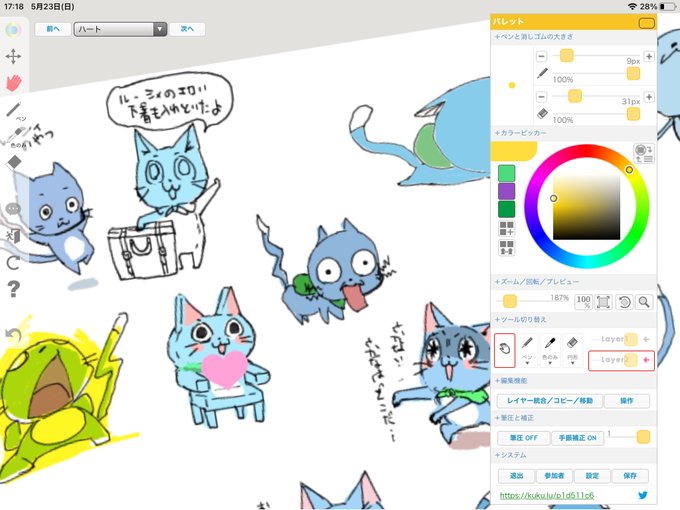
Task: Collapse the システム section header
Action: pyautogui.click(x=573, y=455)
